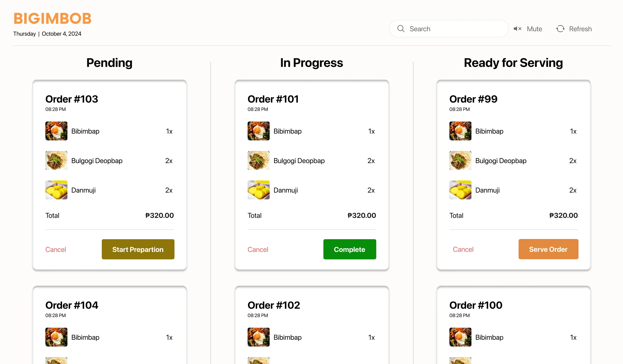Click the muted speaker icon
Viewport: 623px width, 364px height.
coord(517,29)
